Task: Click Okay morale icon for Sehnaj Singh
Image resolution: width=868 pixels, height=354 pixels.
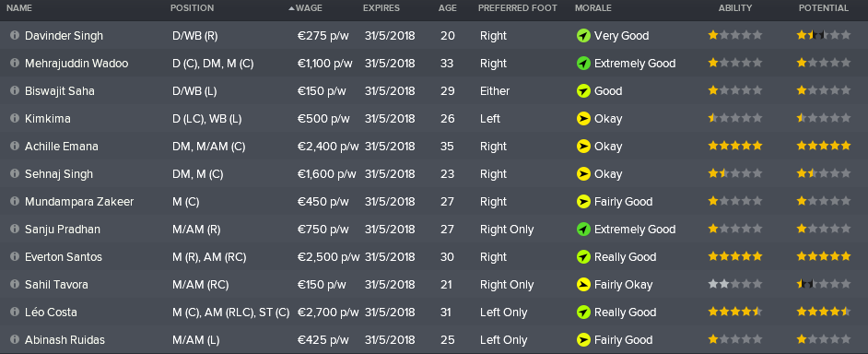Action: tap(583, 174)
